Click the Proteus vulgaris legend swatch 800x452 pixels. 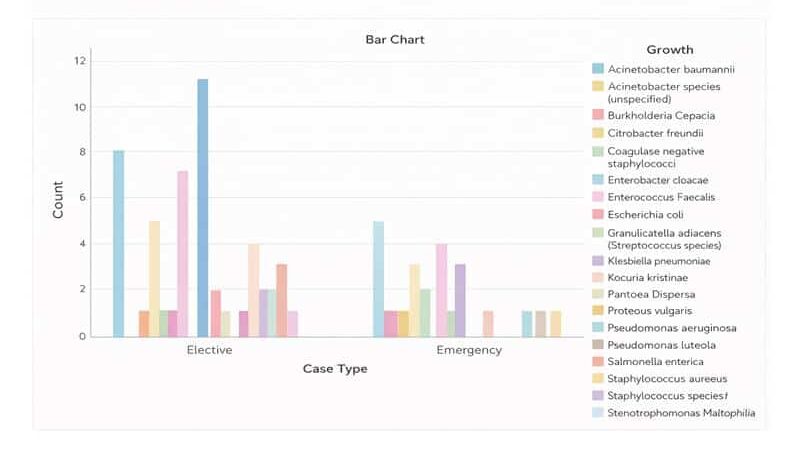pyautogui.click(x=598, y=311)
